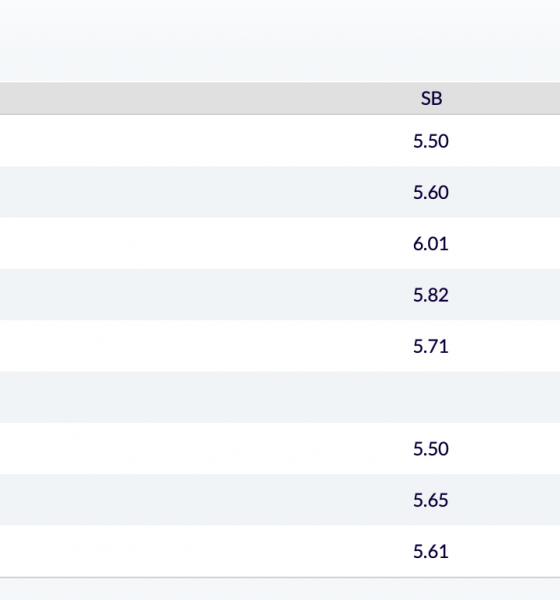The image size is (560, 600).
Task: Highlight the shaded row containing 5.82
Action: [280, 295]
